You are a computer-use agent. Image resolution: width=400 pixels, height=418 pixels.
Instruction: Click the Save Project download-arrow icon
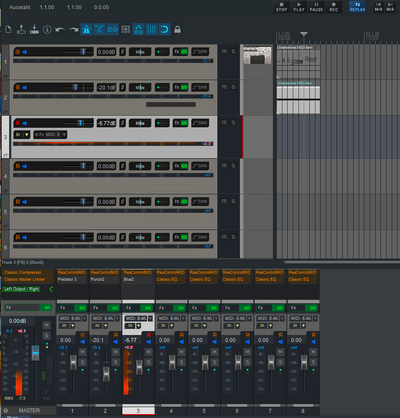[x=34, y=29]
